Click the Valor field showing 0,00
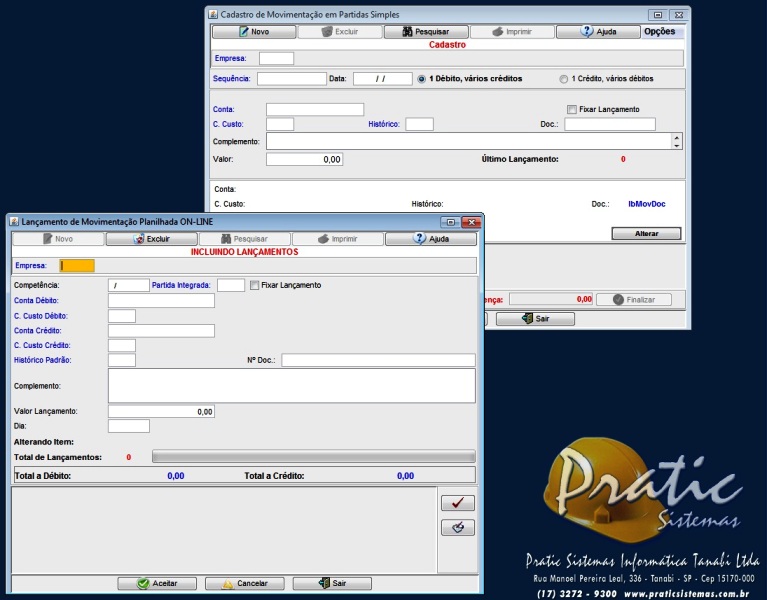This screenshot has height=600, width=767. (304, 159)
